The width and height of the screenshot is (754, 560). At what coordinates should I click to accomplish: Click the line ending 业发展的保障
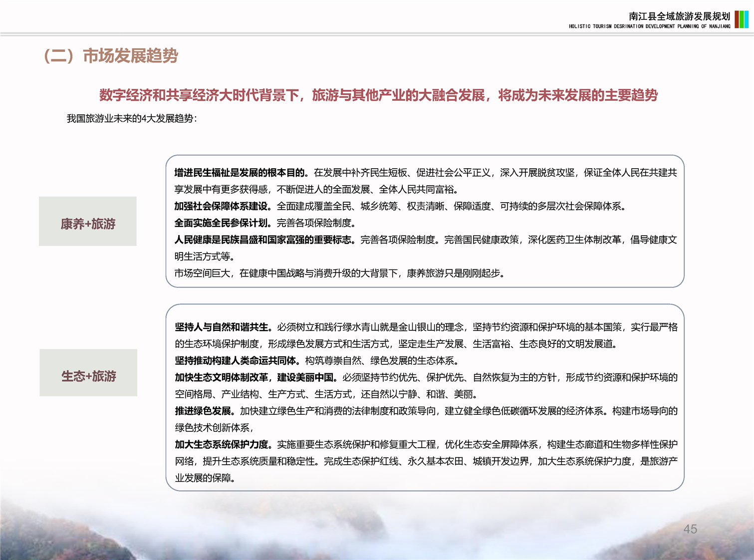(205, 478)
